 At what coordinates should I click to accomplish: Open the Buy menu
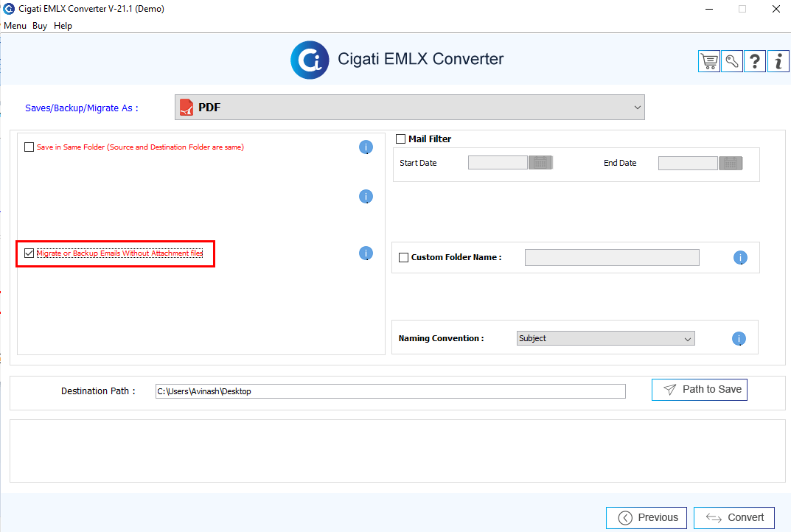tap(40, 26)
